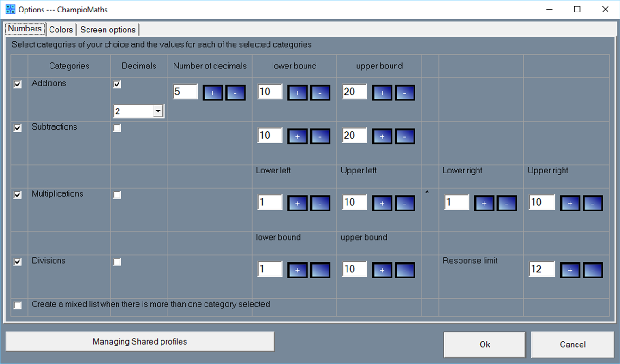Enable mixed list for multiple categories
Screen dimensions: 620x364
coord(18,305)
